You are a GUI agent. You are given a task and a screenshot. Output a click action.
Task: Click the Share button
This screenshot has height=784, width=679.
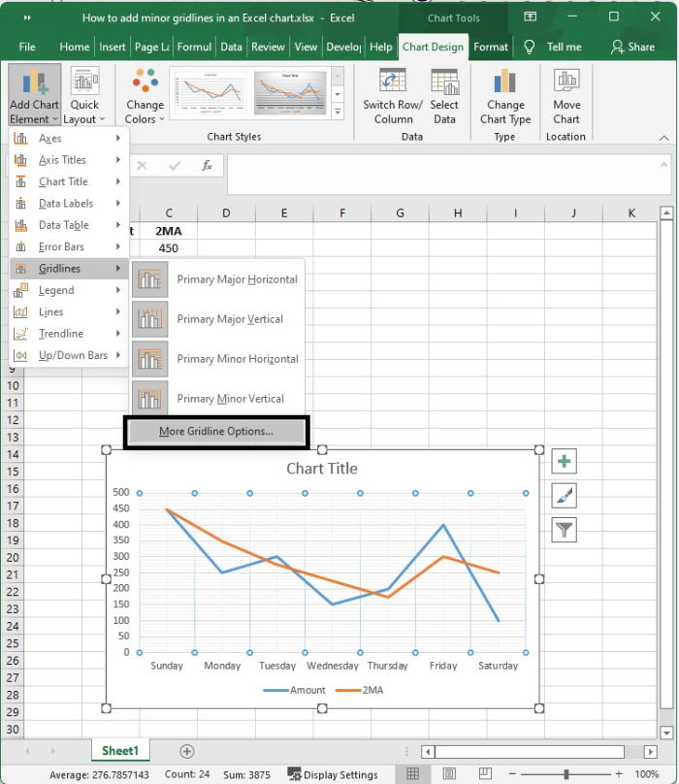point(632,47)
